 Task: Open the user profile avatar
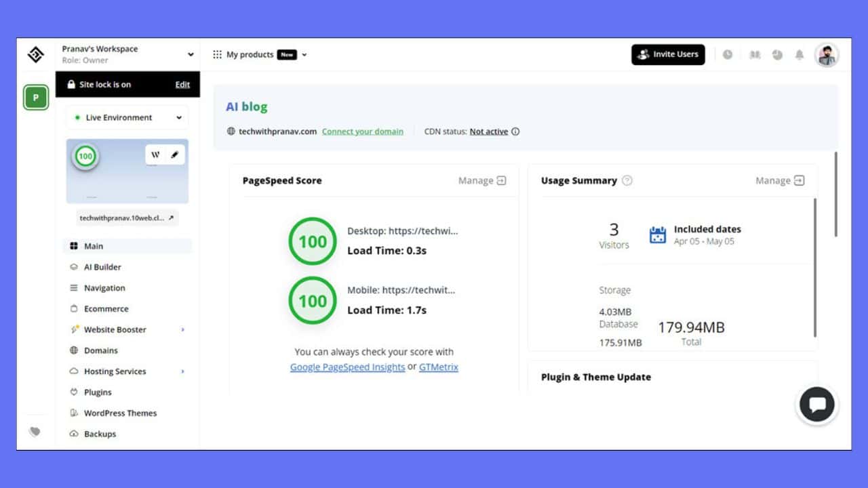(x=827, y=55)
